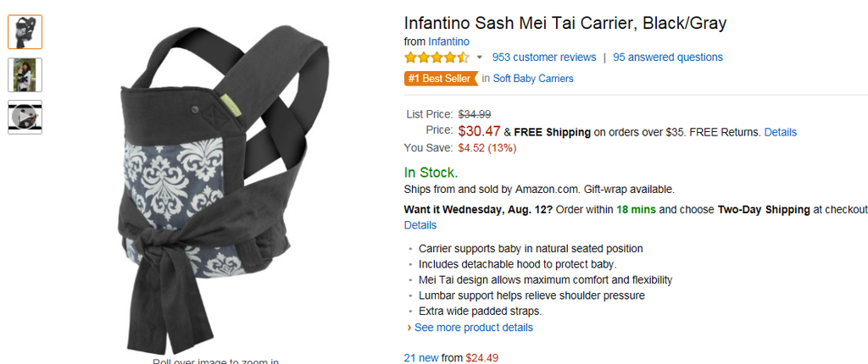The image size is (868, 364).
Task: Expand the rating breakdown dropdown arrow
Action: click(x=479, y=58)
